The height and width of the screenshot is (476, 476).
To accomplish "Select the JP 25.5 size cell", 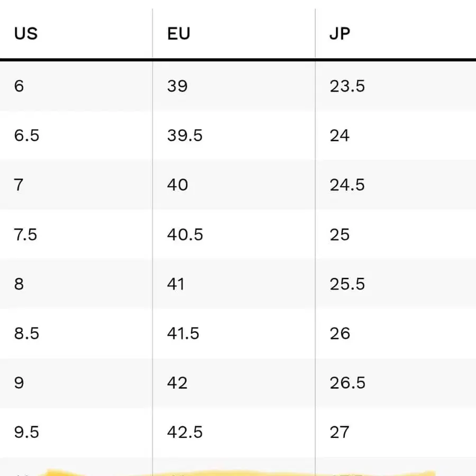I will pos(347,284).
